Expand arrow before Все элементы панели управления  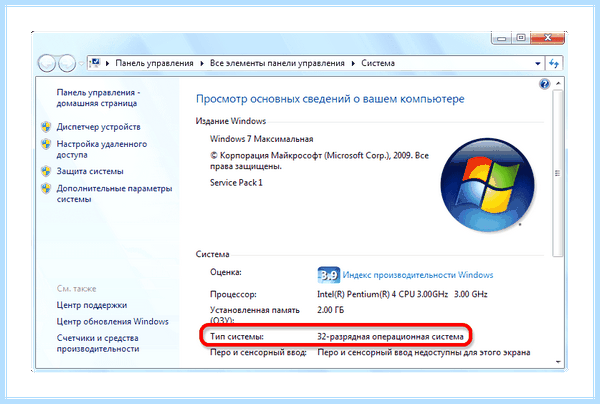(x=202, y=63)
